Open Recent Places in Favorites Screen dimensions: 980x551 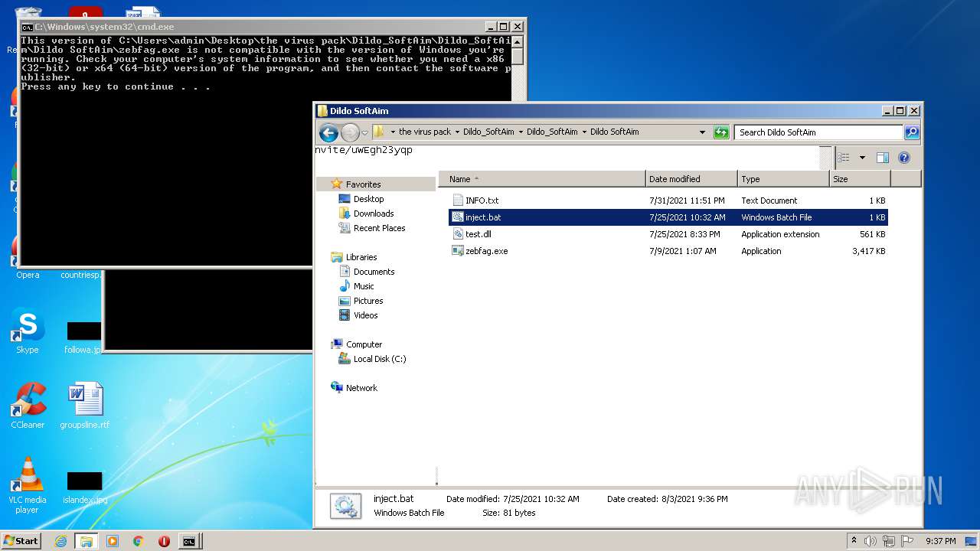(379, 228)
